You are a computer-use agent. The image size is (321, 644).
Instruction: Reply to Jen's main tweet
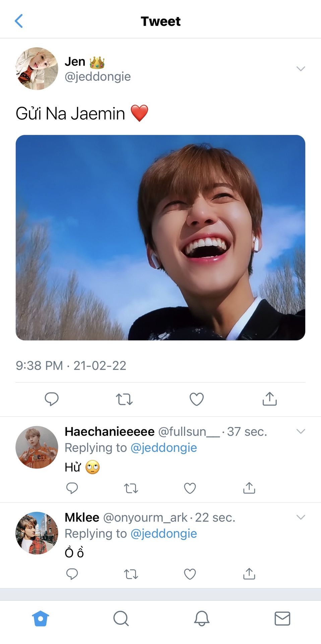point(52,399)
